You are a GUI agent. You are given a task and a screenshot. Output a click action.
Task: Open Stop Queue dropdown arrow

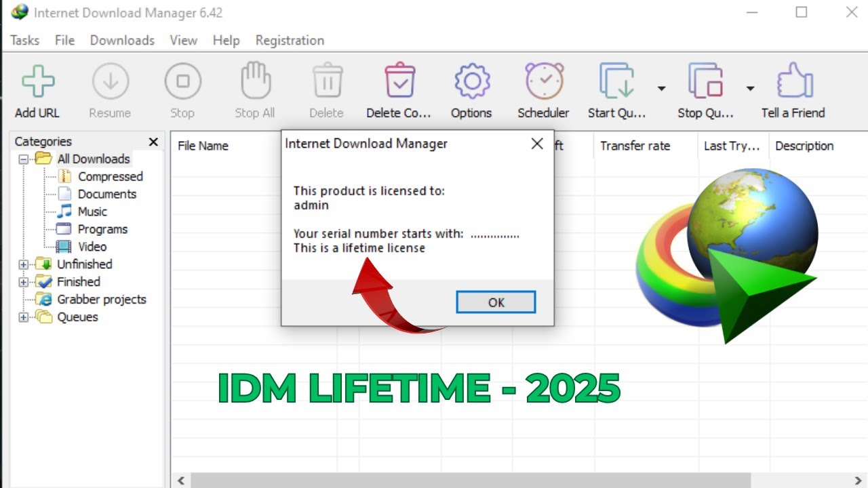click(750, 88)
